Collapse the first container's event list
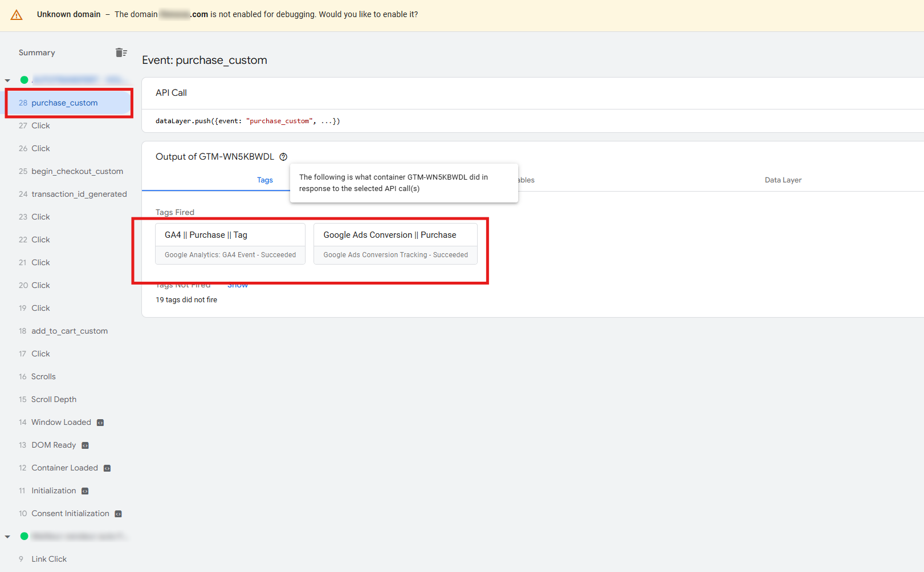Image resolution: width=924 pixels, height=572 pixels. [8, 80]
